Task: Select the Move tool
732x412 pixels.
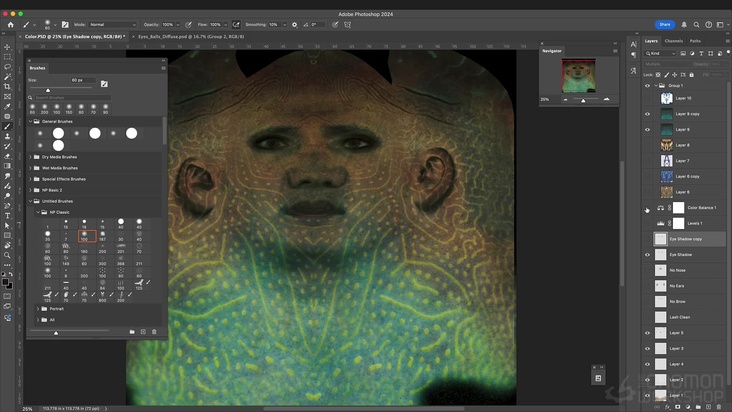Action: 7,47
